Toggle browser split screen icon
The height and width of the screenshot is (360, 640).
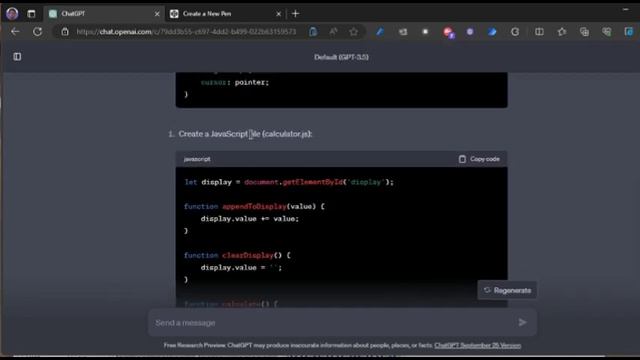point(539,31)
